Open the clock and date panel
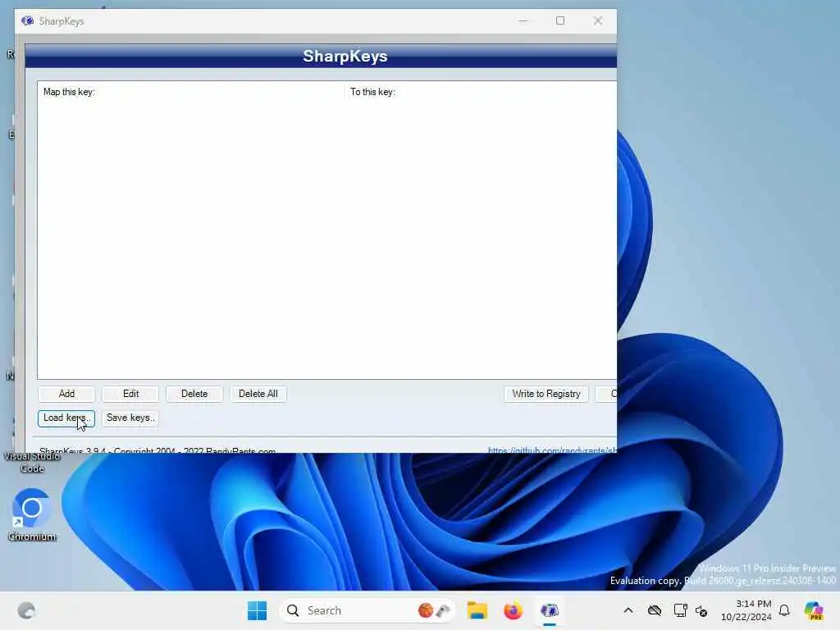The image size is (840, 630). tap(746, 610)
